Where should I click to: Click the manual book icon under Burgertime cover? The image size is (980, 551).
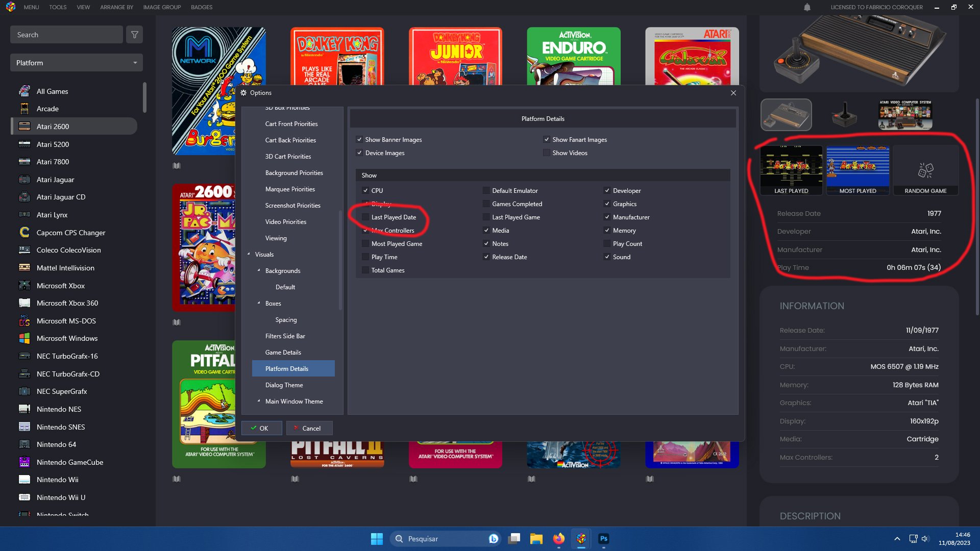(177, 166)
